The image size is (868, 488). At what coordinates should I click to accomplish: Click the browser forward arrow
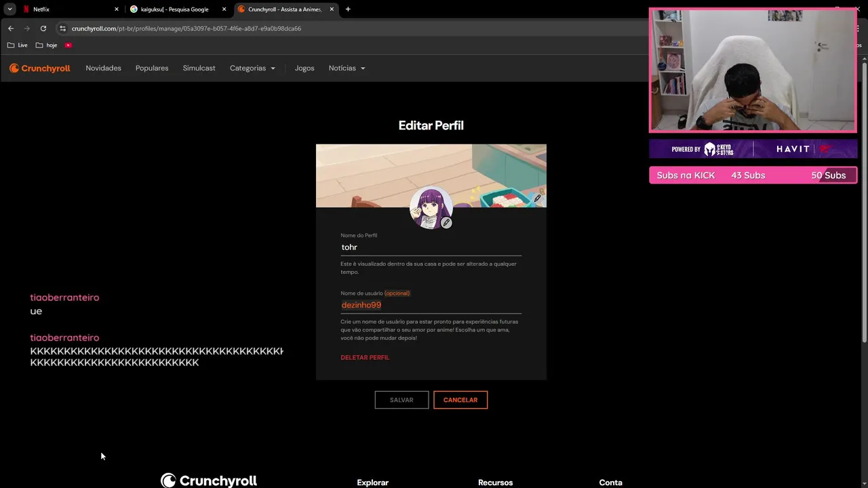(26, 28)
